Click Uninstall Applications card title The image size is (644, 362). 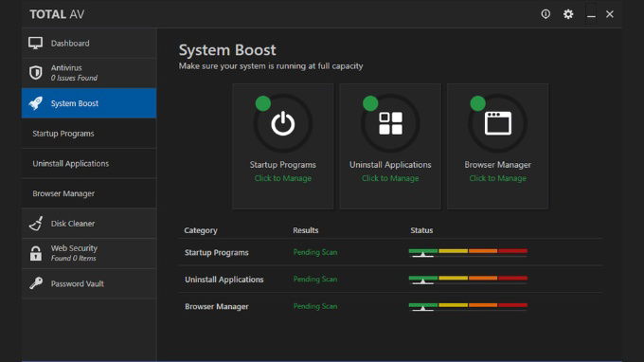tap(390, 165)
